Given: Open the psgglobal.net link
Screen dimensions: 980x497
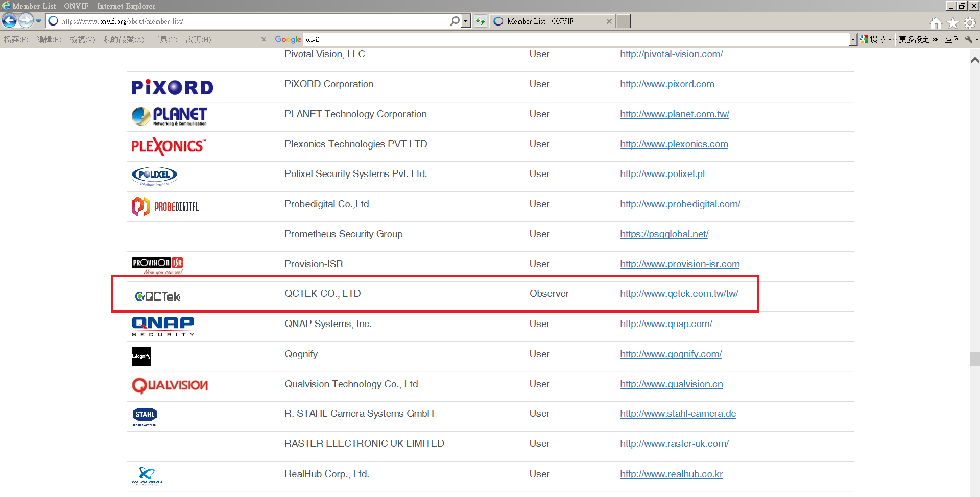Looking at the screenshot, I should (x=664, y=234).
